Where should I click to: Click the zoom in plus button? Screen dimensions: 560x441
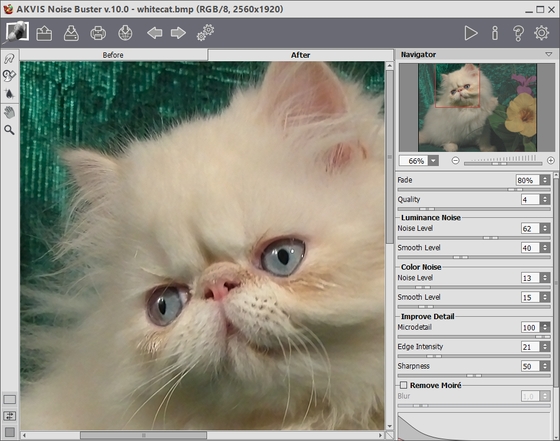(550, 161)
